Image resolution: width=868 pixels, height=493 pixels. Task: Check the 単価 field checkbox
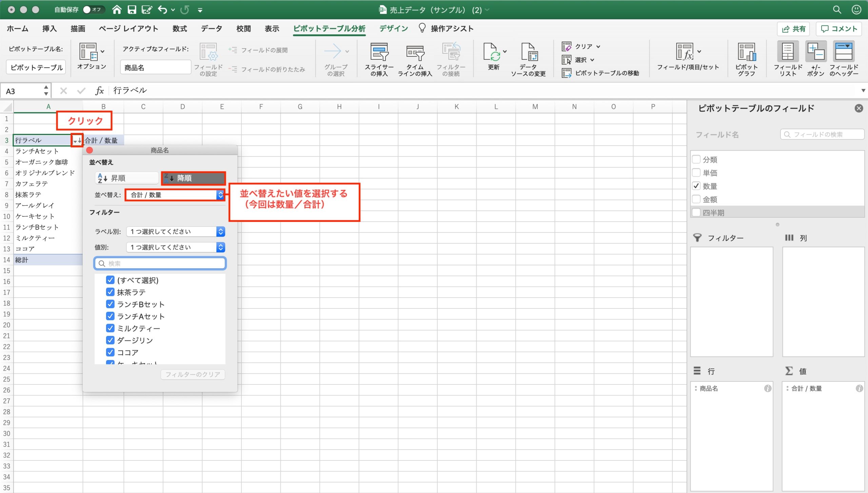pyautogui.click(x=696, y=173)
